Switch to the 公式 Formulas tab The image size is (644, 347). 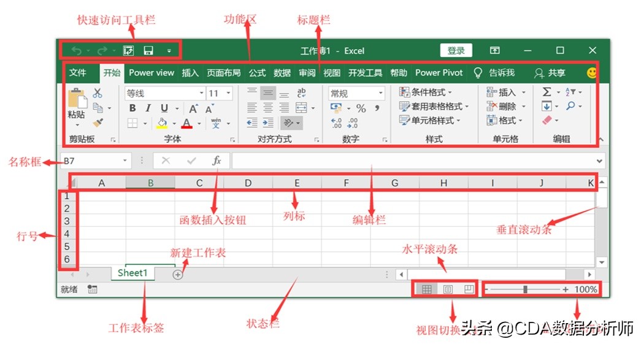coord(257,73)
